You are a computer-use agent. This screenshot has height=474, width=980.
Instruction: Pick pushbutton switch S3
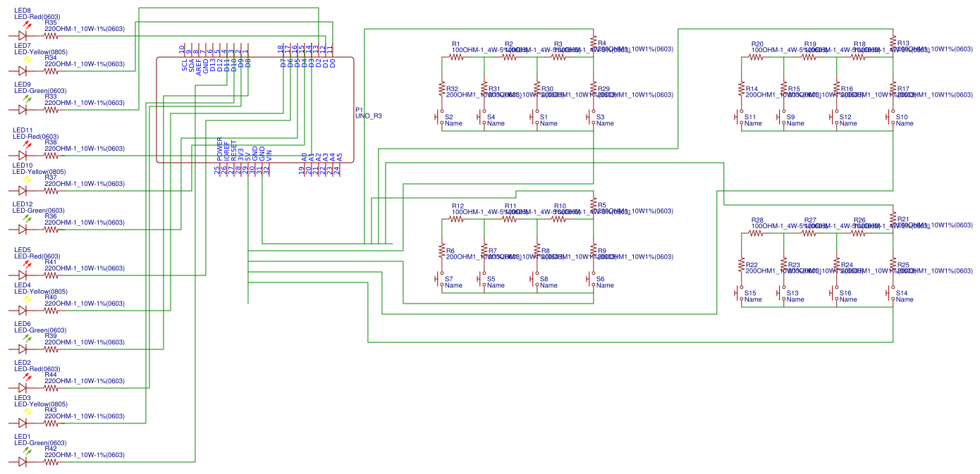(592, 116)
